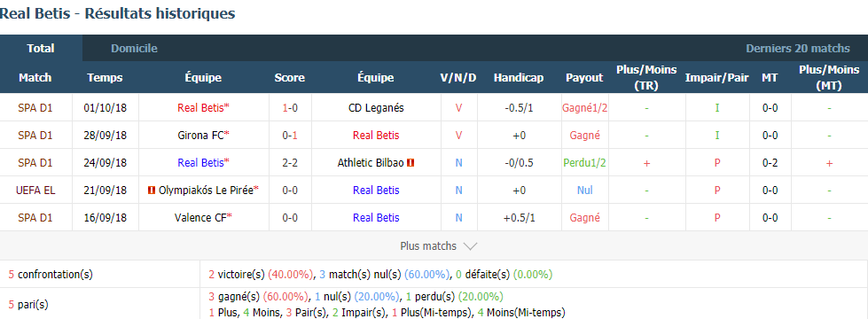Click the Plus matchs text
Image resolution: width=868 pixels, height=319 pixels.
coord(428,246)
